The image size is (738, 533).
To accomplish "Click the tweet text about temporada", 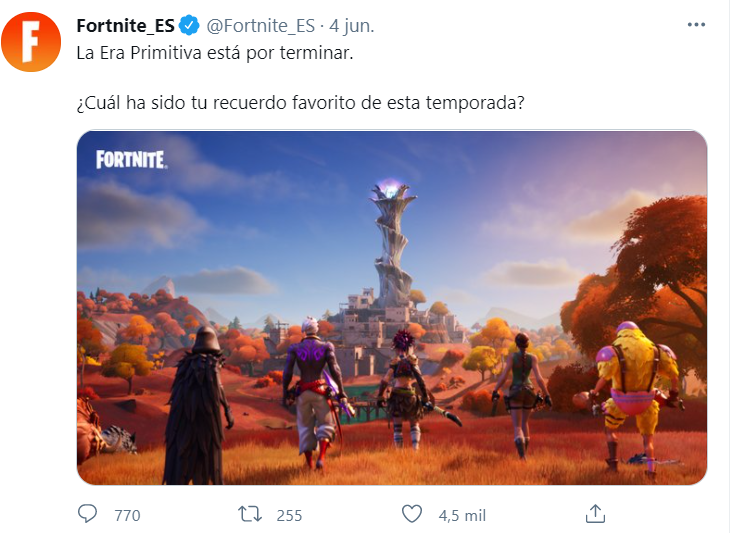I will pos(300,103).
